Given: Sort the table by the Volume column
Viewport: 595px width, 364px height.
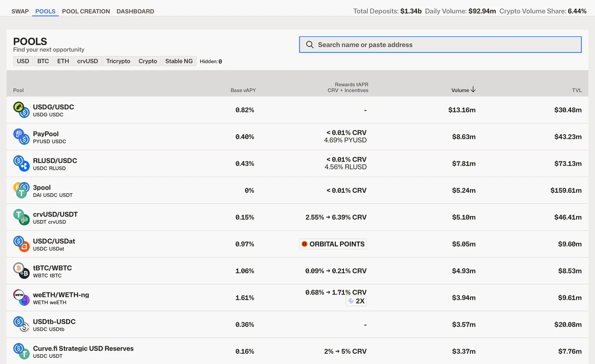Looking at the screenshot, I should [x=463, y=90].
